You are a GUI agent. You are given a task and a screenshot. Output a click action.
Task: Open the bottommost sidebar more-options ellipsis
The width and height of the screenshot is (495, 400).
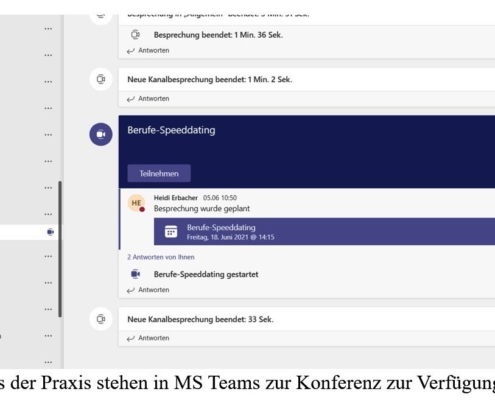point(48,362)
